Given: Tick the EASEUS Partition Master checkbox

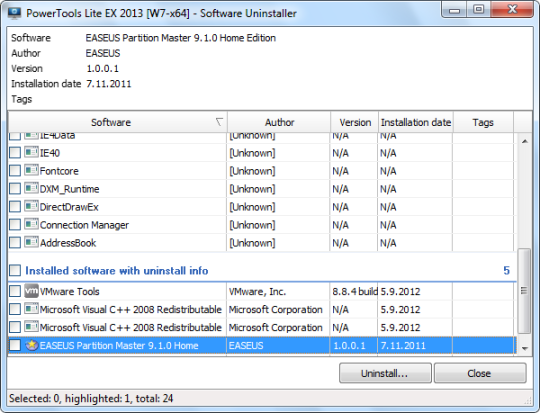Looking at the screenshot, I should (x=15, y=345).
